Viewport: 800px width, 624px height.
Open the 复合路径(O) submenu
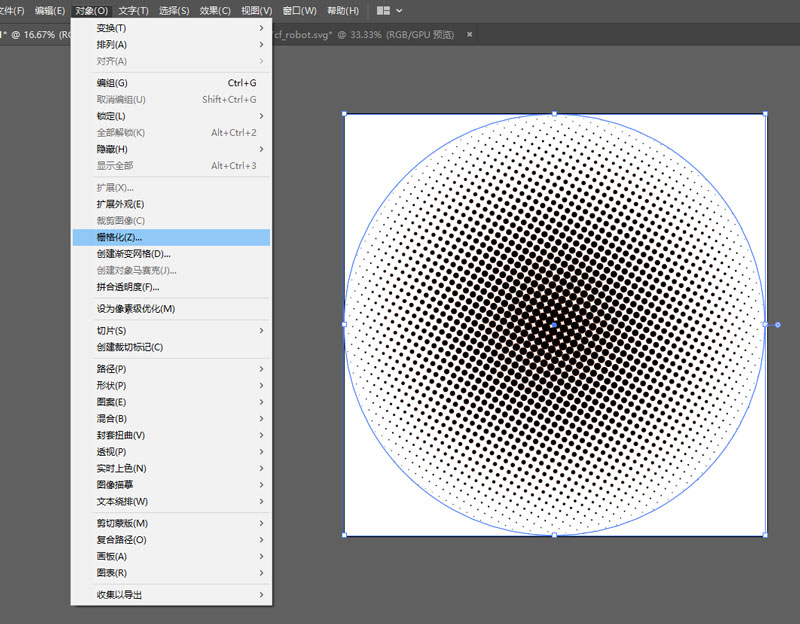[x=171, y=540]
